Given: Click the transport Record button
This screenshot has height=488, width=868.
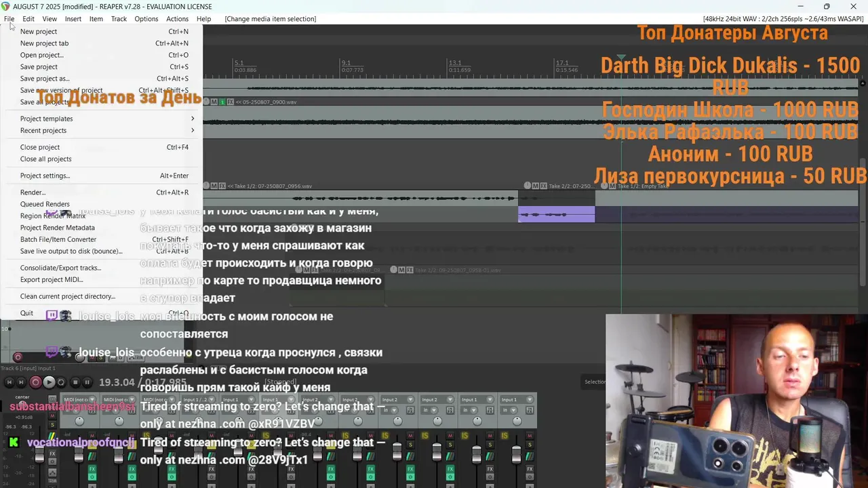Looking at the screenshot, I should pyautogui.click(x=35, y=382).
